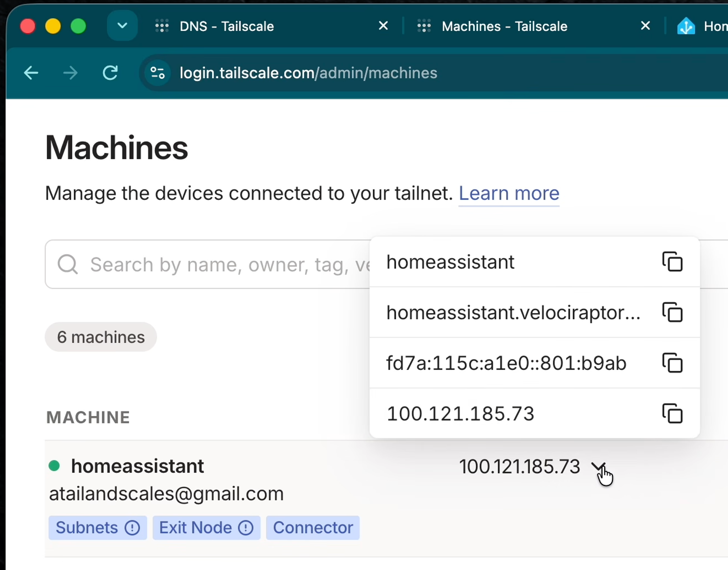
Task: Click the Home Assistant tab favicon
Action: [686, 26]
